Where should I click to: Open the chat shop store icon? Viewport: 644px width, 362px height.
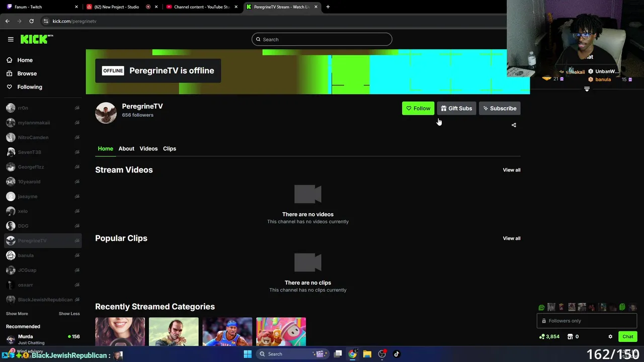(570, 337)
